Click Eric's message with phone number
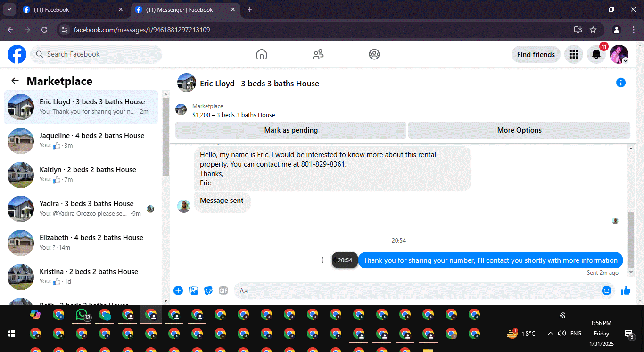Image resolution: width=644 pixels, height=352 pixels. coord(333,168)
